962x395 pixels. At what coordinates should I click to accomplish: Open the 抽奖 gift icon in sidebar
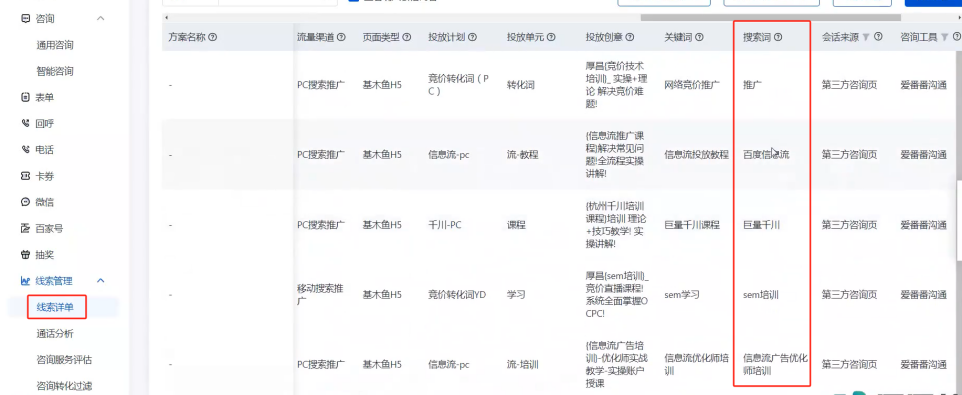coord(25,255)
